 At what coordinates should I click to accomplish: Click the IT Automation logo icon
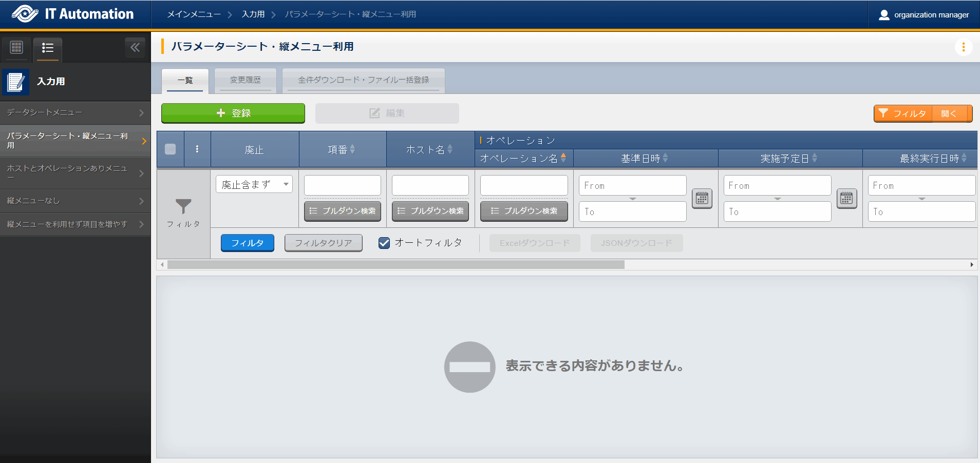(x=25, y=14)
